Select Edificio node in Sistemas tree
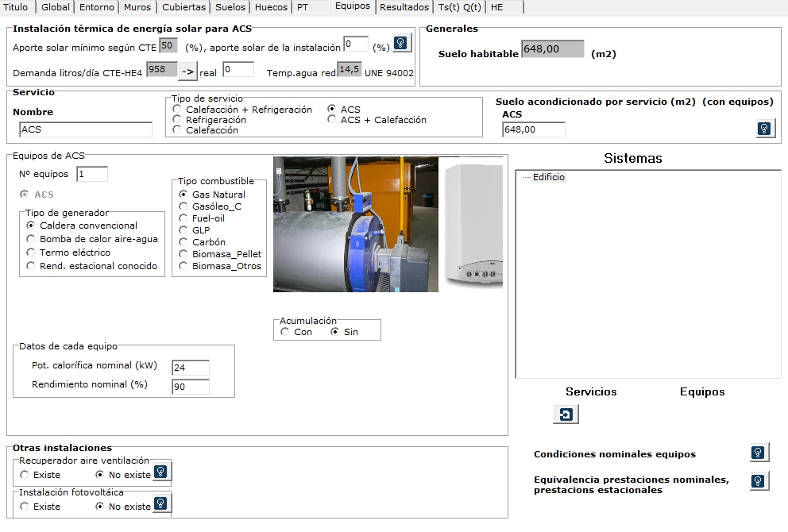The image size is (788, 532). [549, 177]
